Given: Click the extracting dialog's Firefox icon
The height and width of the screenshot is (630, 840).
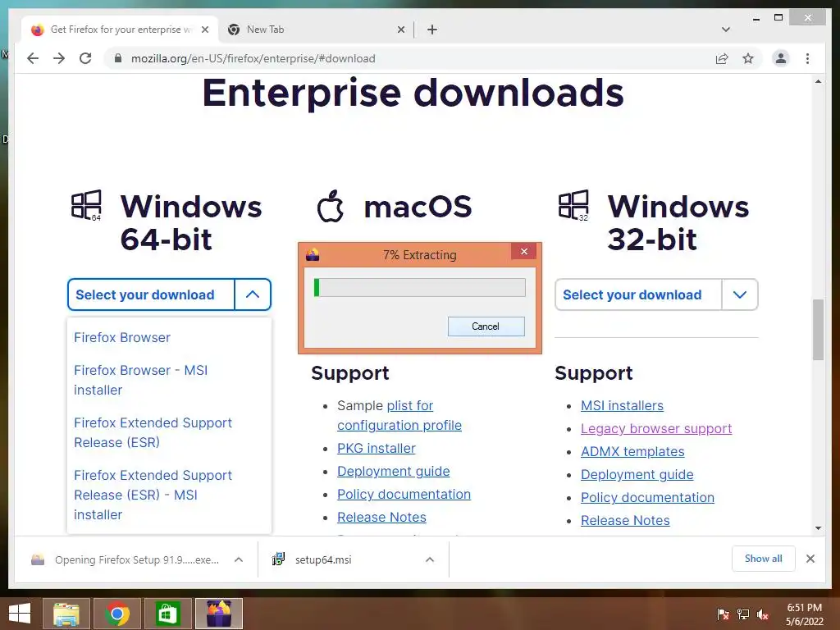Looking at the screenshot, I should pyautogui.click(x=313, y=254).
